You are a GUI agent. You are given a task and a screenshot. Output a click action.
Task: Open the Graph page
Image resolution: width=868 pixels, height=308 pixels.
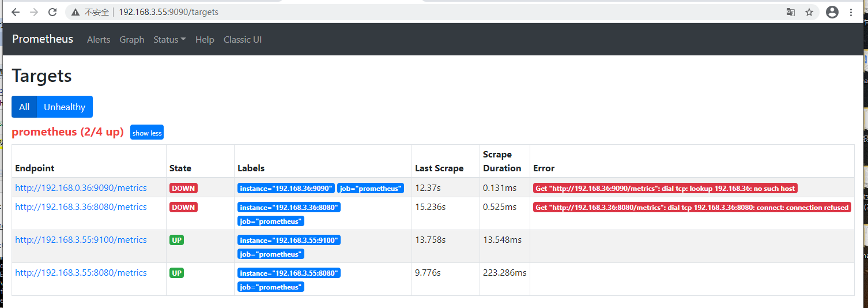click(x=132, y=40)
